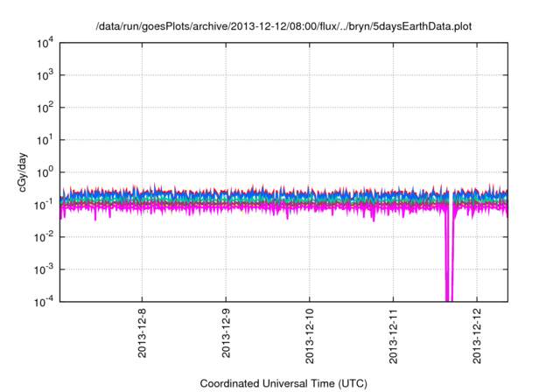This screenshot has height=392, width=560.
Task: Click the magenta data dropout spike near 2013-12-12
Action: tap(449, 255)
